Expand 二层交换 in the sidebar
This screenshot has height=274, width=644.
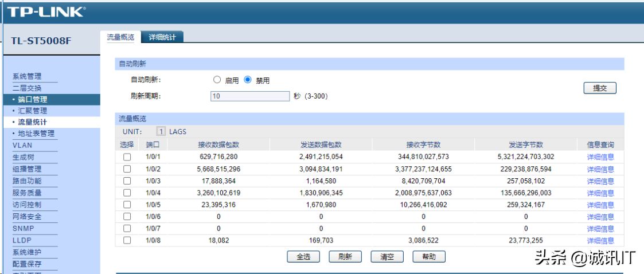click(x=27, y=88)
